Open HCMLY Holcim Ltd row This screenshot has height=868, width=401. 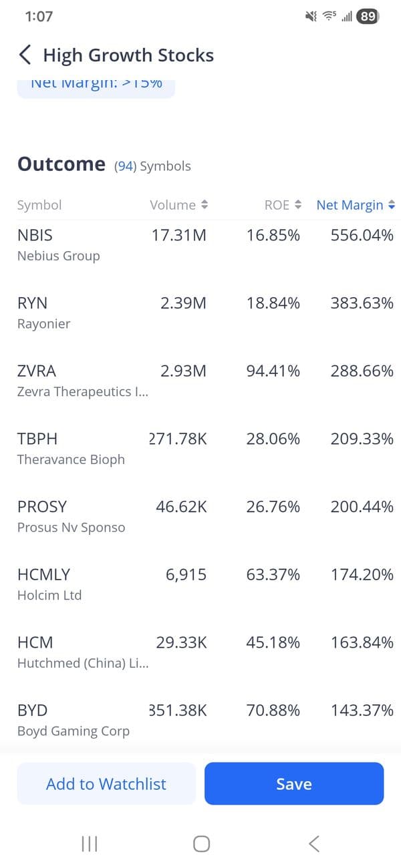tap(200, 584)
